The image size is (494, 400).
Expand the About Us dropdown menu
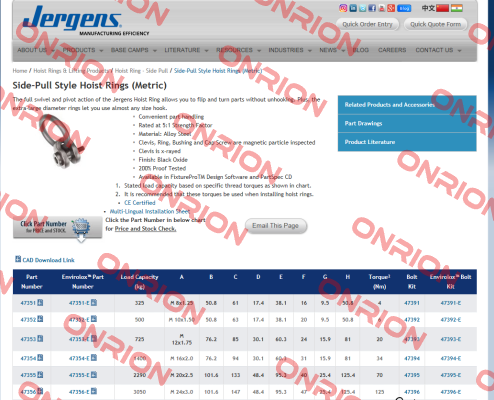36,50
